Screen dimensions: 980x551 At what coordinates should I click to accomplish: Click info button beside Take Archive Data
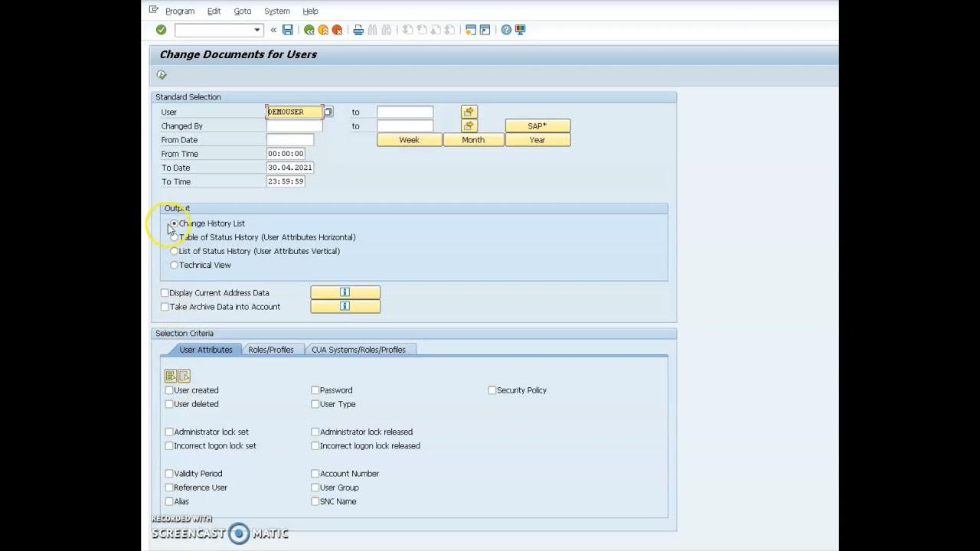pos(345,306)
